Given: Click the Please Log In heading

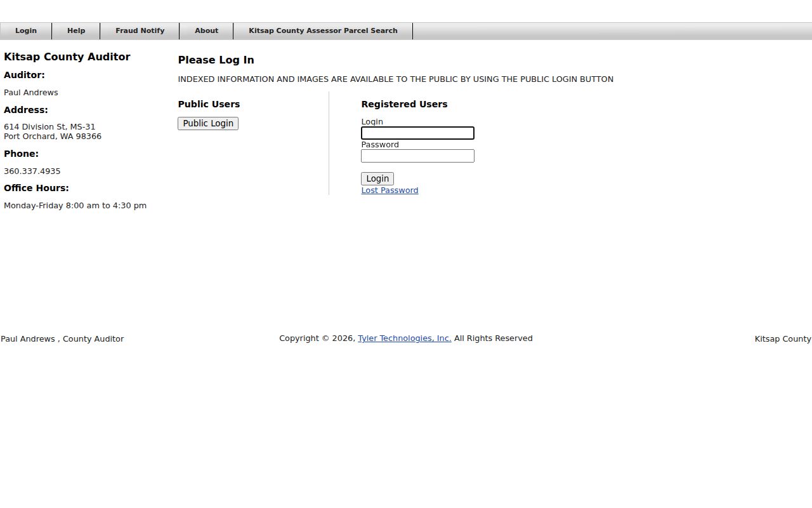Looking at the screenshot, I should click(216, 60).
